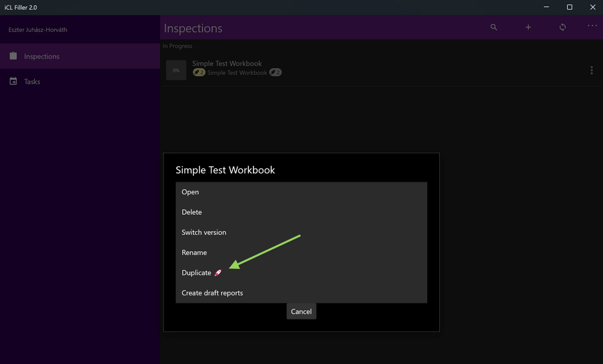The height and width of the screenshot is (364, 603).
Task: Click the yellow rocket badge with 2
Action: [199, 72]
